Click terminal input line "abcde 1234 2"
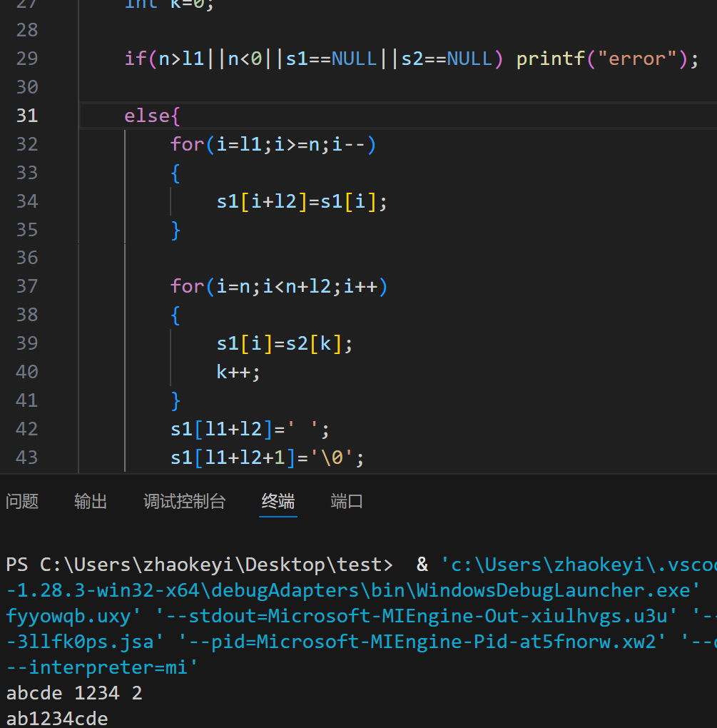Screen dimensions: 717x728 74,693
